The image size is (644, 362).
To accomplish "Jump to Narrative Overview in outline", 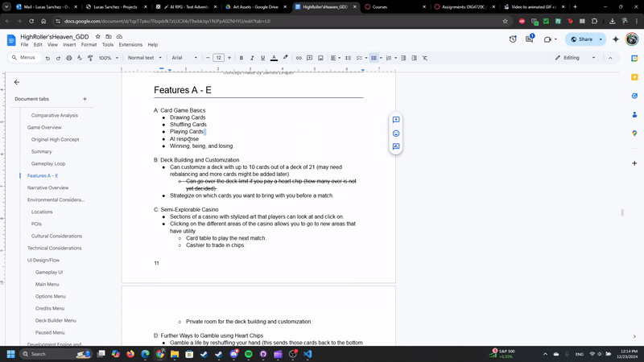I will (47, 187).
